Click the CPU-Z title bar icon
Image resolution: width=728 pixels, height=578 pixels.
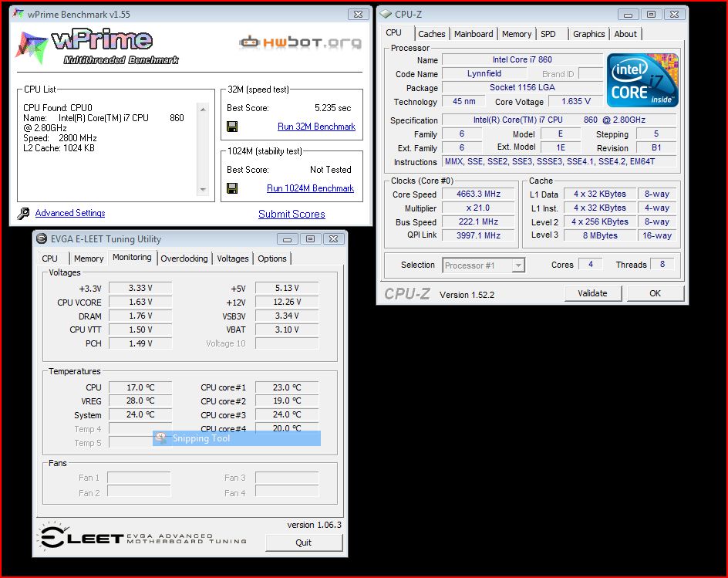pos(386,15)
